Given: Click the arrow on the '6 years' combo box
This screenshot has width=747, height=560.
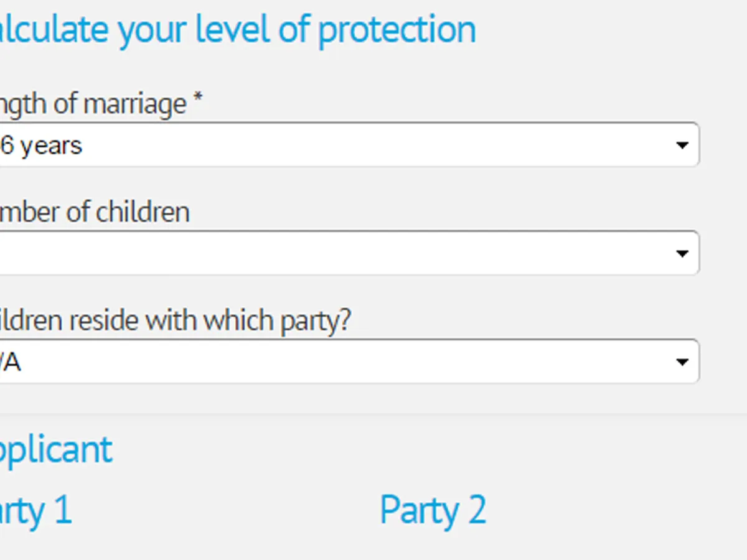Looking at the screenshot, I should (682, 145).
